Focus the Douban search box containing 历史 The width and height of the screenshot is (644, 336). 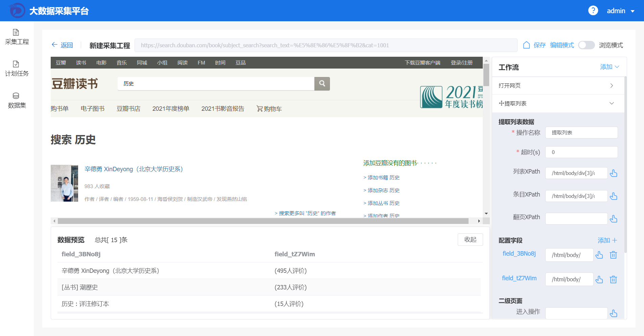pos(216,83)
